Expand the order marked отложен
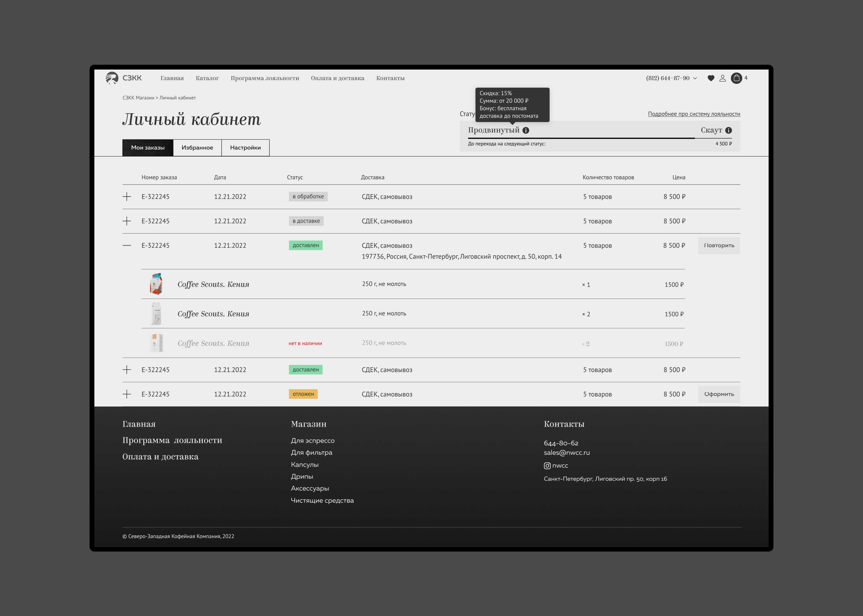Image resolution: width=863 pixels, height=616 pixels. pos(127,394)
